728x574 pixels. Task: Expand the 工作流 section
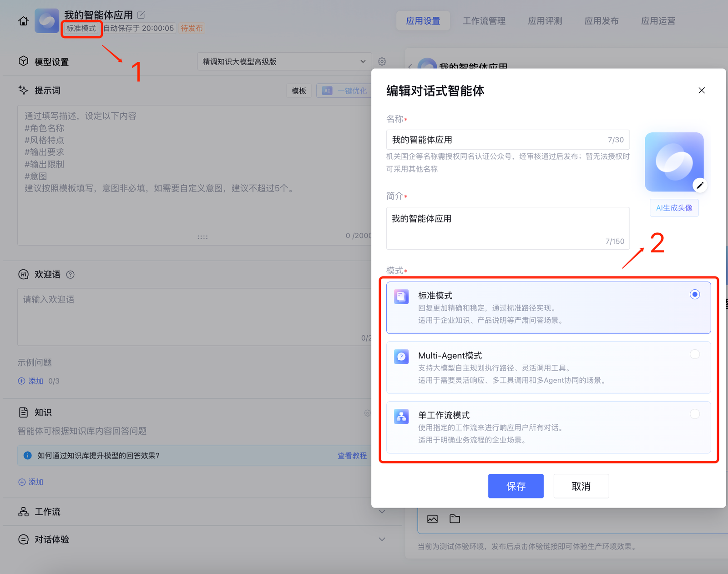coord(382,512)
